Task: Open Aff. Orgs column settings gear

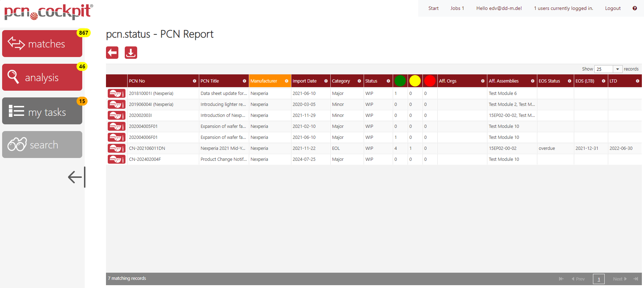Action: pos(483,81)
